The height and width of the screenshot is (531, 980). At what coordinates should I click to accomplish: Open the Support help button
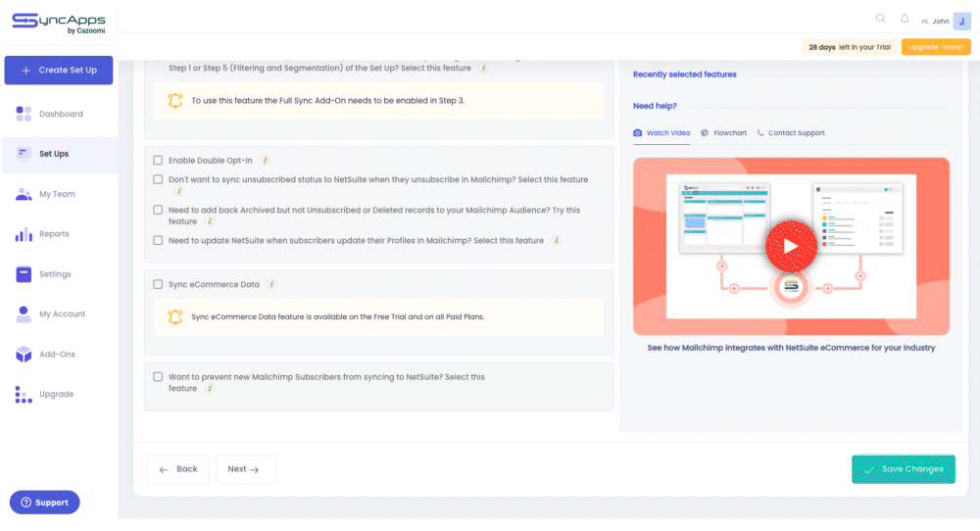[44, 503]
